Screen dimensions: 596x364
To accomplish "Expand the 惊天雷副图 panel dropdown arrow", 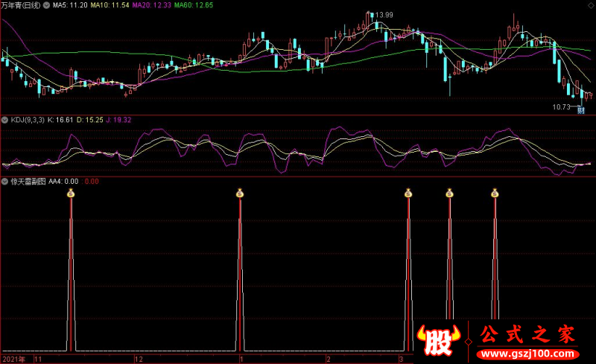I will [x=5, y=182].
